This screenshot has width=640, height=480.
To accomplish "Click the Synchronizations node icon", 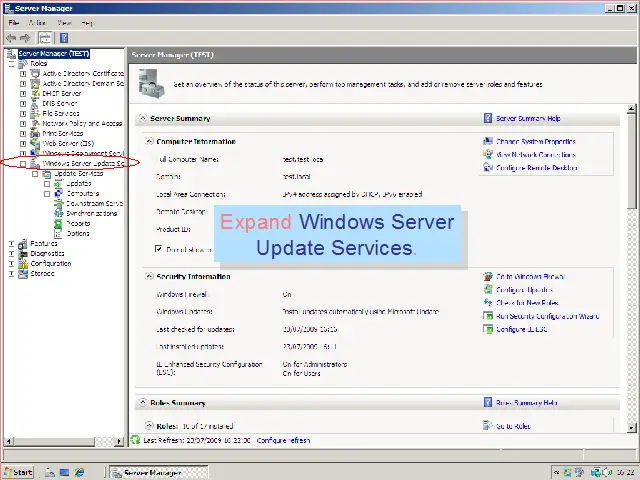I will (x=59, y=213).
